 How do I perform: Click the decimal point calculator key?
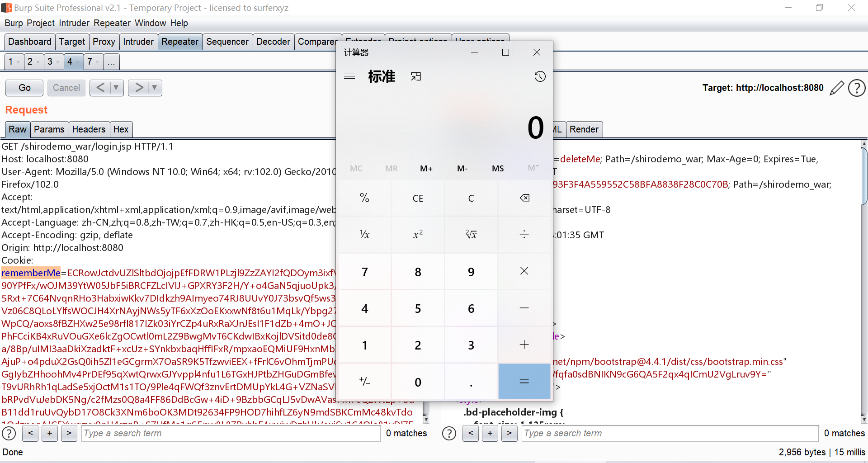(471, 382)
